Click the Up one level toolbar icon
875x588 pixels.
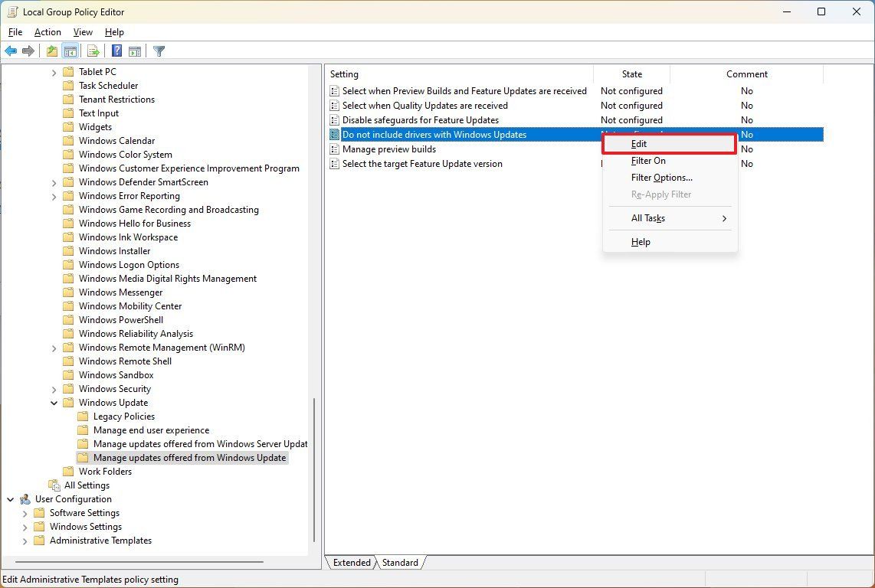click(x=51, y=51)
